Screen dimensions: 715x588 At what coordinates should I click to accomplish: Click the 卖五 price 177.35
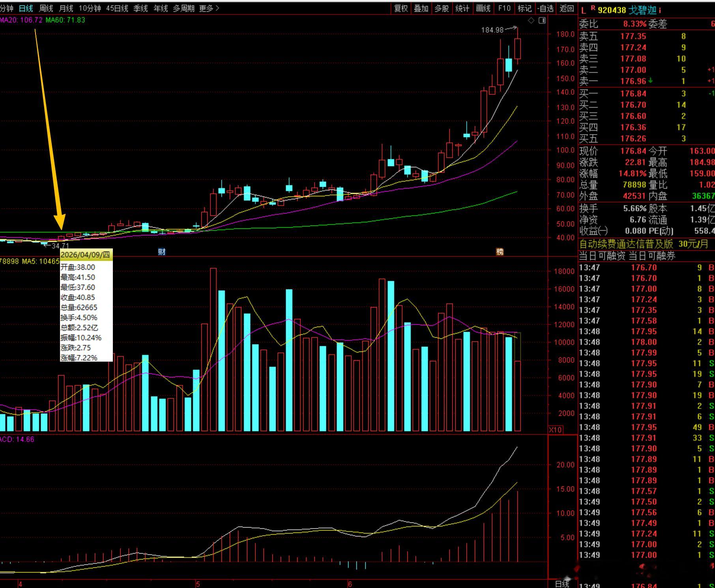[633, 36]
